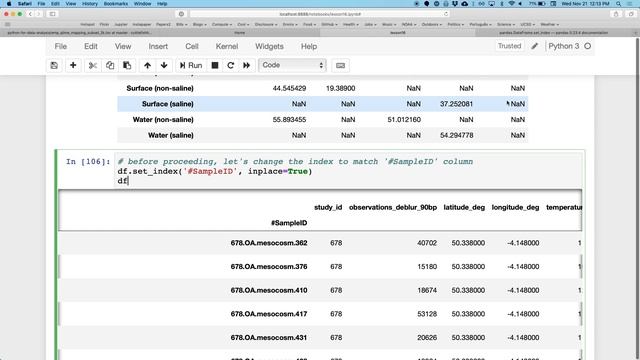Insert a cell below with plus icon
Image resolution: width=640 pixels, height=360 pixels.
pyautogui.click(x=73, y=65)
